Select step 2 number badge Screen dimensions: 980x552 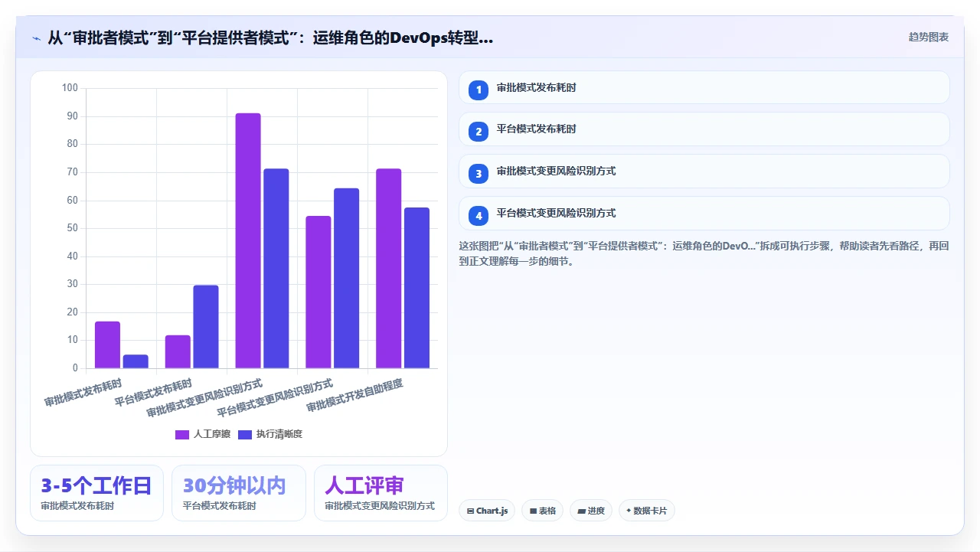pos(479,131)
